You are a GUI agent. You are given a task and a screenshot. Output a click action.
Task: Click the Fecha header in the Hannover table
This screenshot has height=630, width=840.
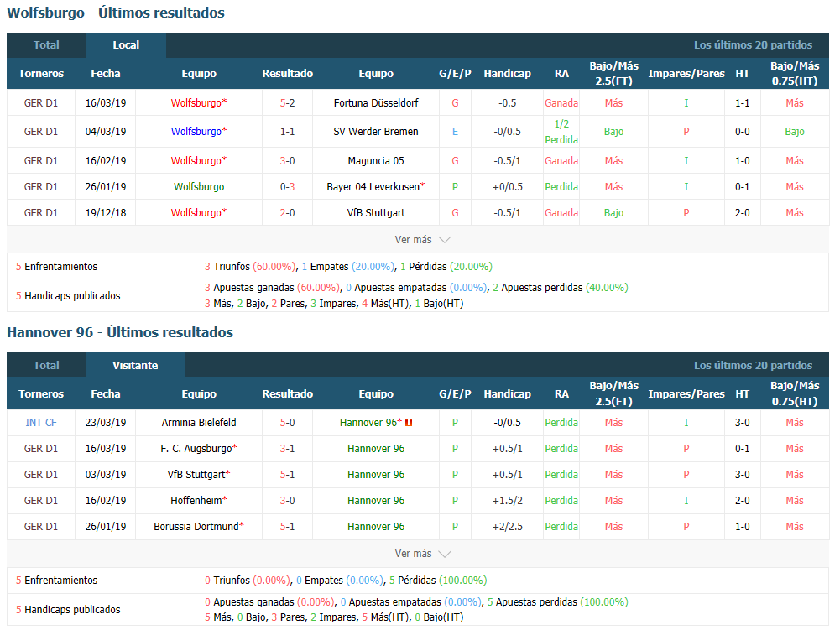click(x=106, y=393)
